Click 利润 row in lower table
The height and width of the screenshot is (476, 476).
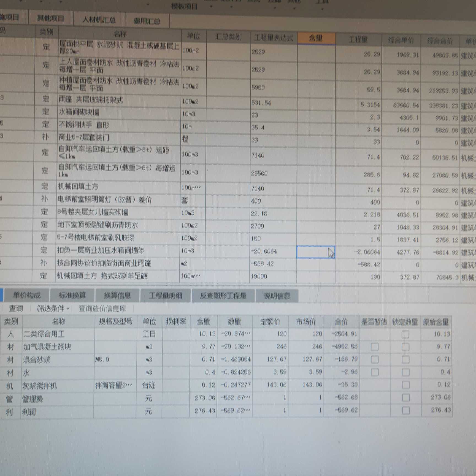tap(226, 412)
